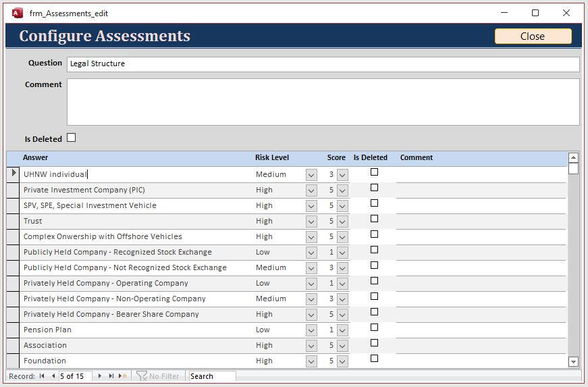Mark Pension Plan answer as deleted
This screenshot has height=387, width=588.
374,328
